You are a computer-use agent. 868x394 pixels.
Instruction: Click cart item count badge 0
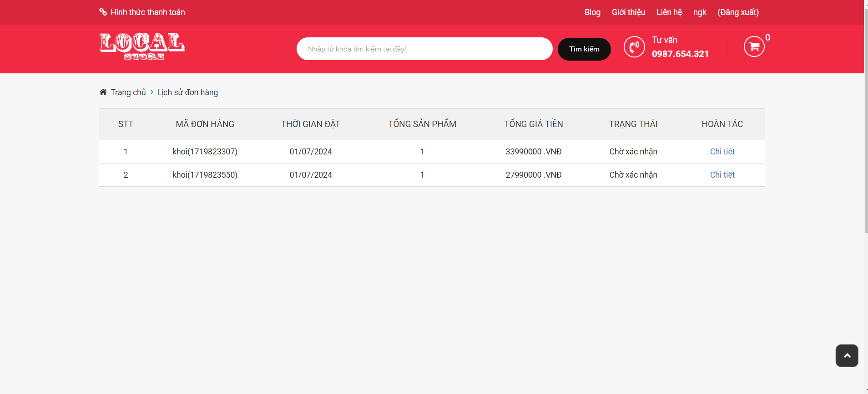coord(767,38)
